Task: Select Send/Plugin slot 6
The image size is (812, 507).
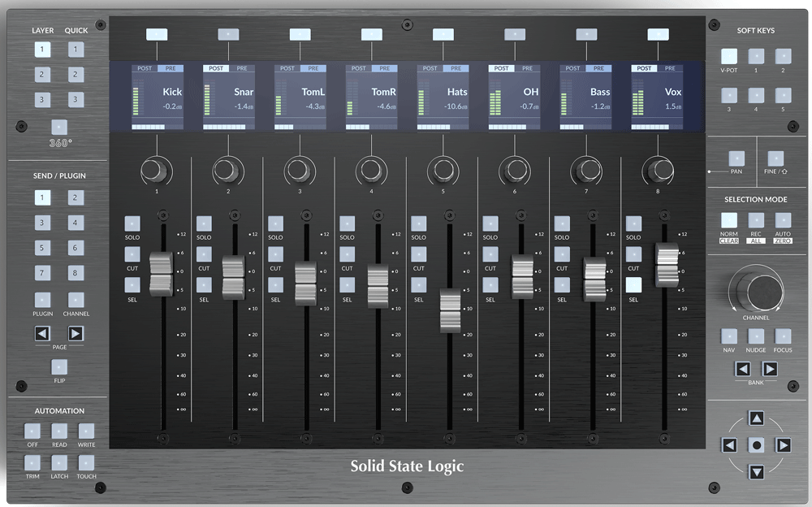Action: click(76, 248)
